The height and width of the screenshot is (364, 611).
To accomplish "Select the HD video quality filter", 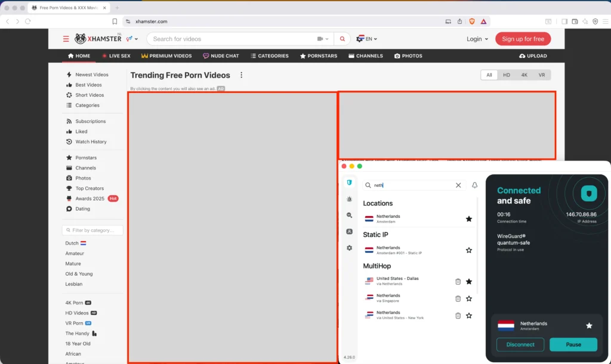I will 506,75.
